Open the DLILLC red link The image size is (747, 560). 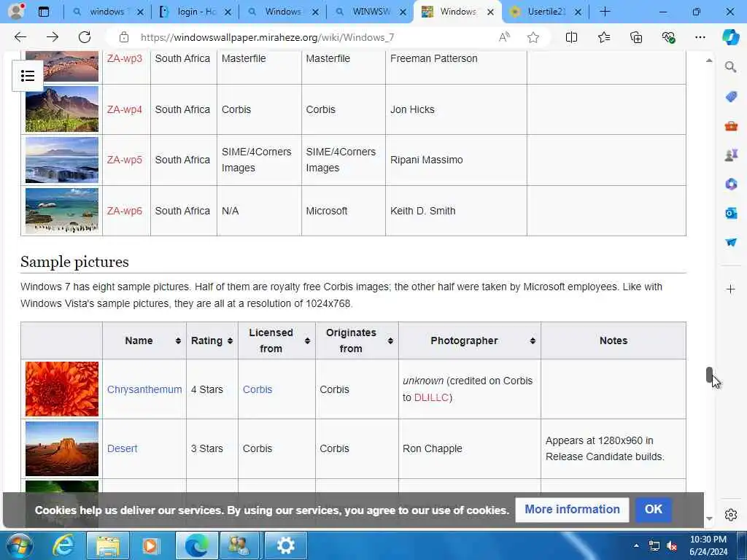click(x=431, y=397)
